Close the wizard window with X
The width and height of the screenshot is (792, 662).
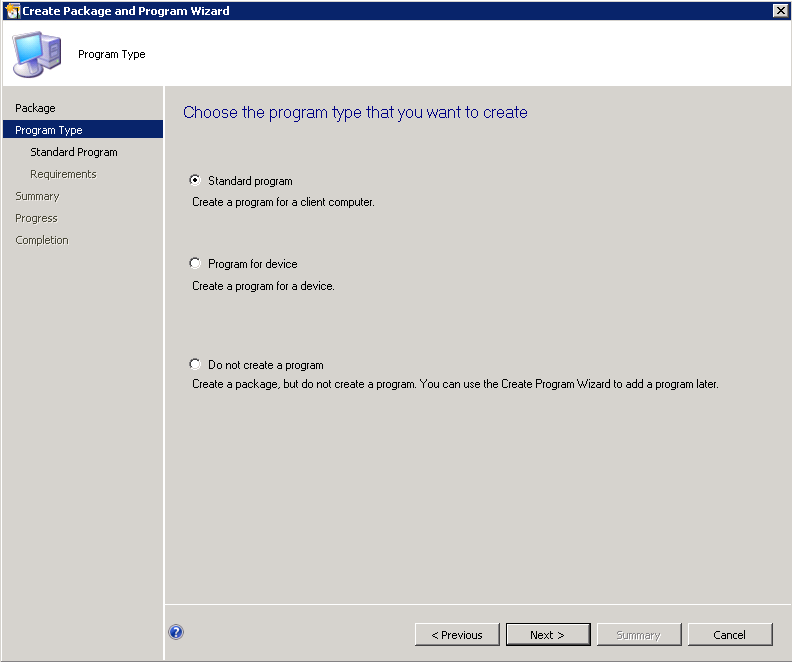tap(780, 10)
